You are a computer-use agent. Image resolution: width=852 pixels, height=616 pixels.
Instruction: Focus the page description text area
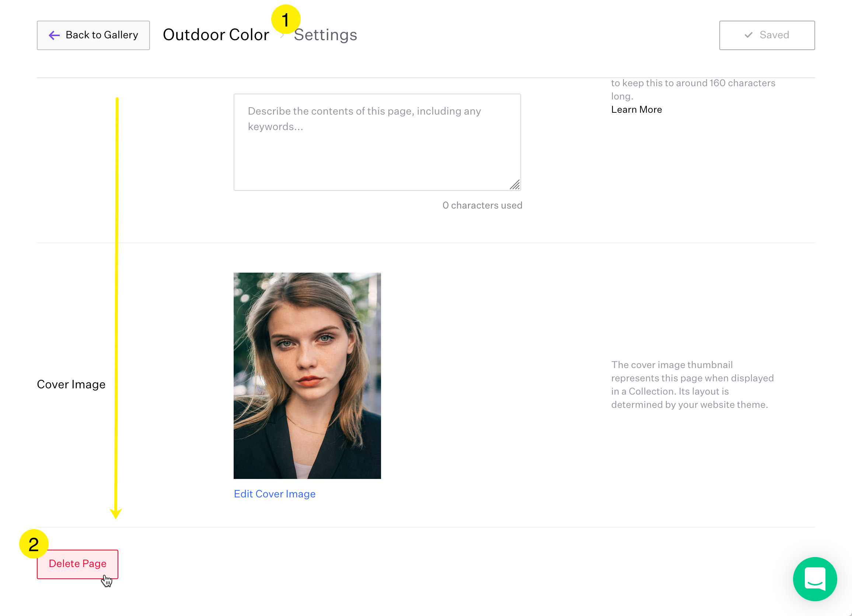click(x=377, y=142)
